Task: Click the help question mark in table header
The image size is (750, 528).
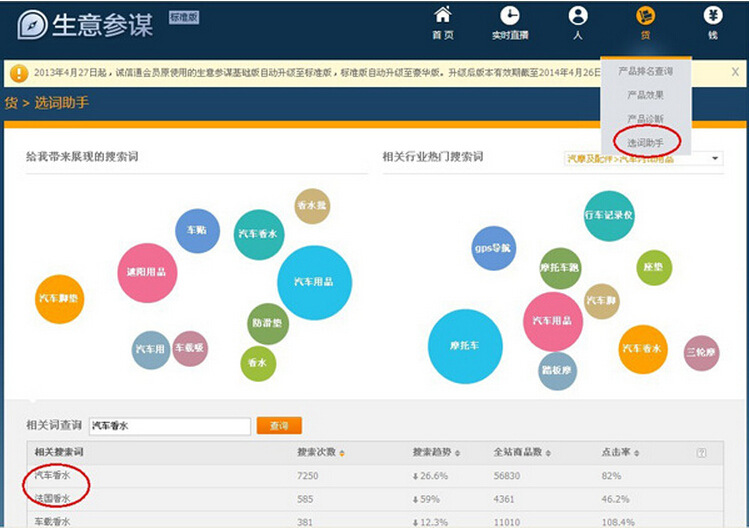Action: pyautogui.click(x=701, y=454)
